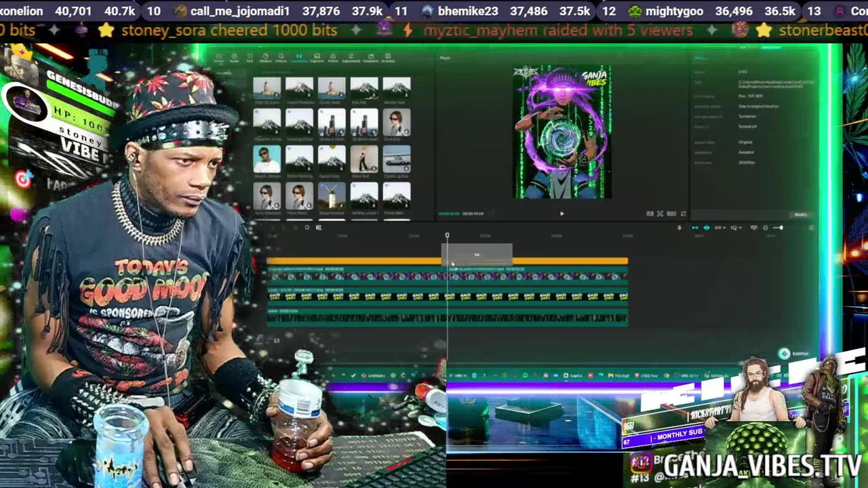
Task: Select the highlighted Transitions tab
Action: (x=299, y=58)
